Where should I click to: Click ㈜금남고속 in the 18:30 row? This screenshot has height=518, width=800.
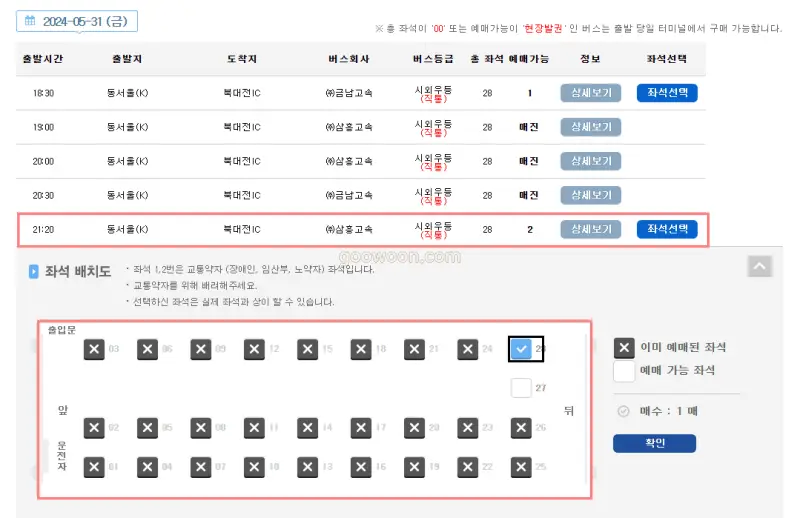tap(349, 93)
